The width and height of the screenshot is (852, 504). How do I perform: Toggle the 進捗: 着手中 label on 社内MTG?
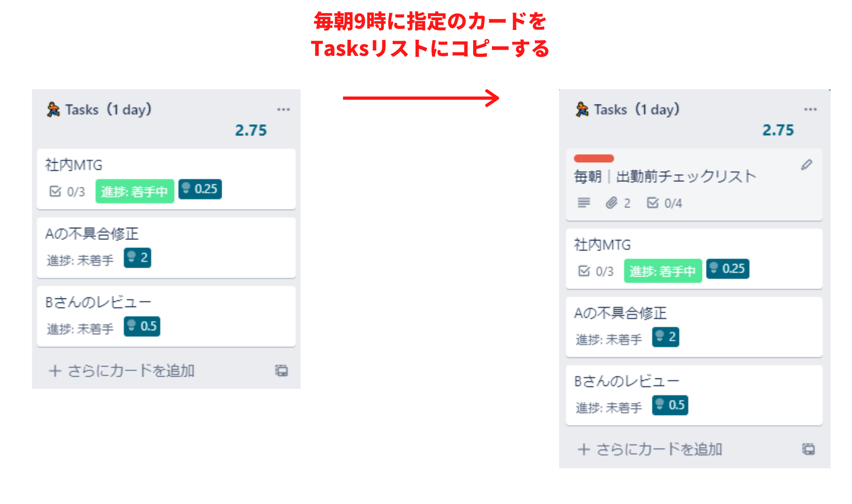134,191
